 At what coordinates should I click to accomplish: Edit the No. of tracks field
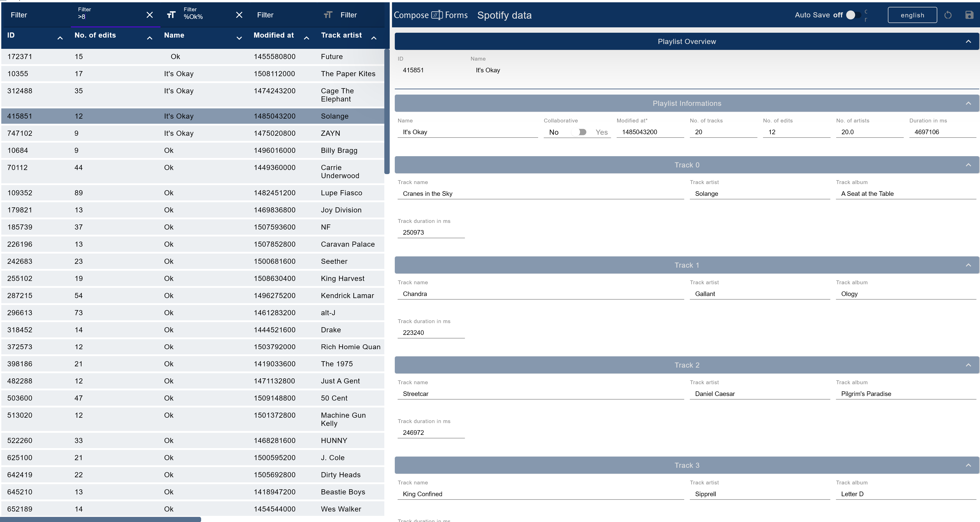pos(723,132)
